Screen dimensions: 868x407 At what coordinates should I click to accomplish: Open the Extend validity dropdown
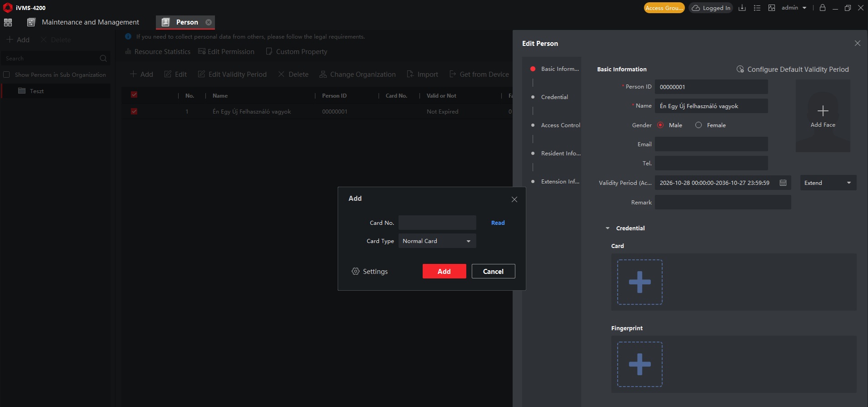(828, 183)
